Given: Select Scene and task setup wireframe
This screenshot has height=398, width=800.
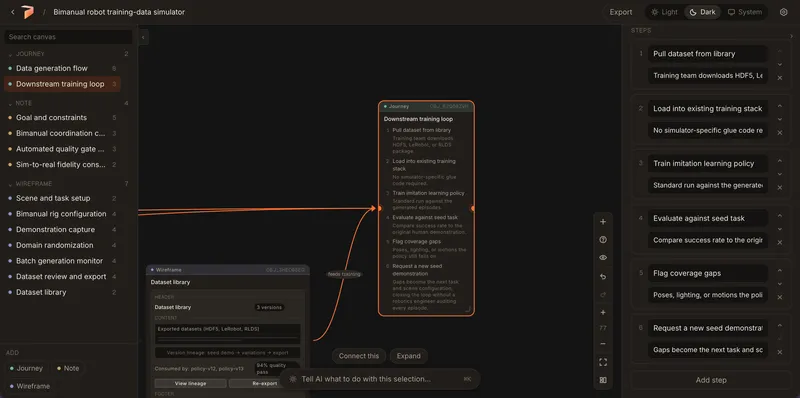Looking at the screenshot, I should coord(63,198).
